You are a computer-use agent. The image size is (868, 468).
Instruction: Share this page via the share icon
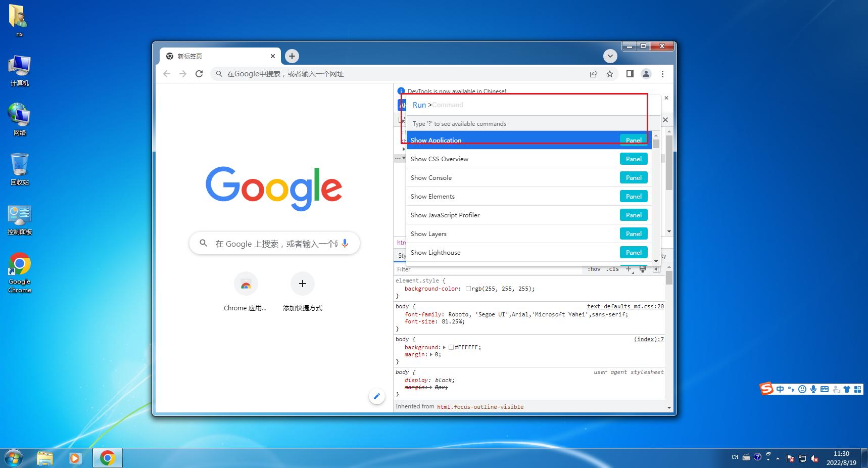[594, 74]
